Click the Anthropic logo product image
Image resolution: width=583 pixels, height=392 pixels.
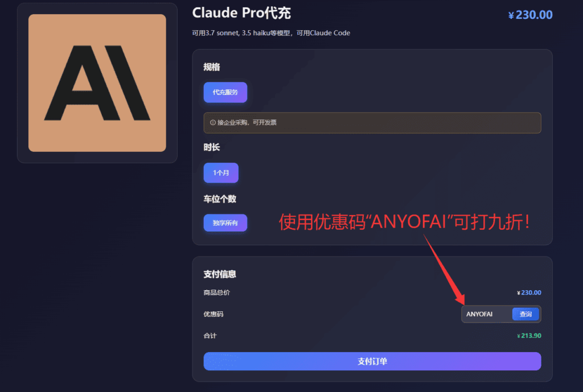pos(97,83)
